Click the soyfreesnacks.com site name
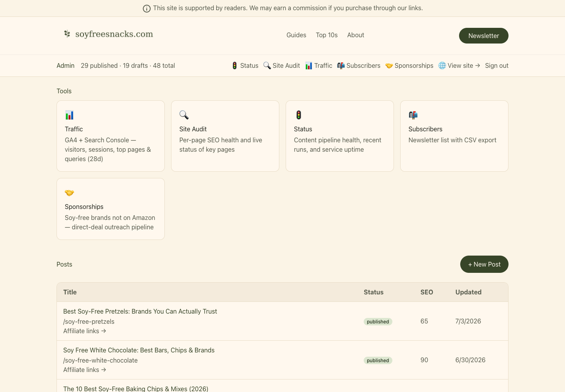565x392 pixels. 114,34
